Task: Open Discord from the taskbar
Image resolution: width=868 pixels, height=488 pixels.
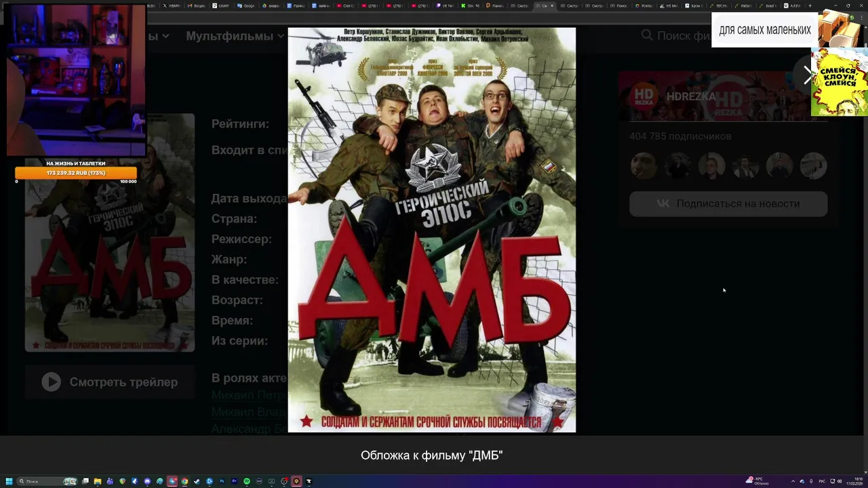Action: (147, 481)
